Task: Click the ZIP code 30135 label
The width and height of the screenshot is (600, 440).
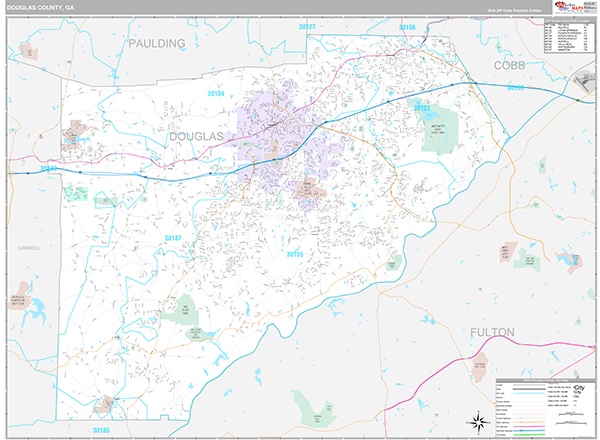Action: (x=295, y=254)
